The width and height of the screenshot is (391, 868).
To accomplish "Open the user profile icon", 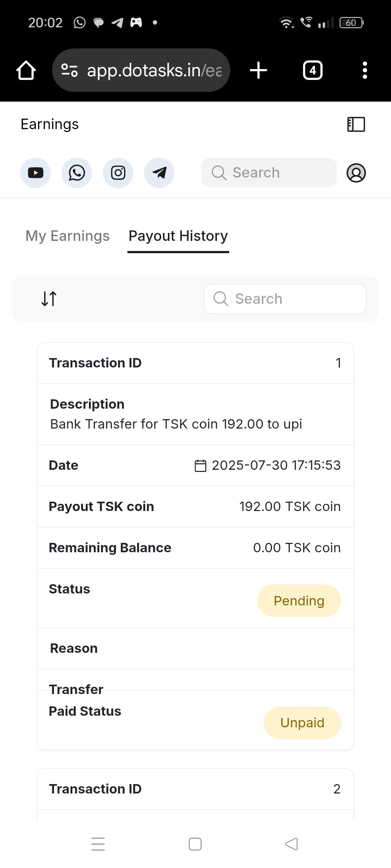I will [356, 173].
